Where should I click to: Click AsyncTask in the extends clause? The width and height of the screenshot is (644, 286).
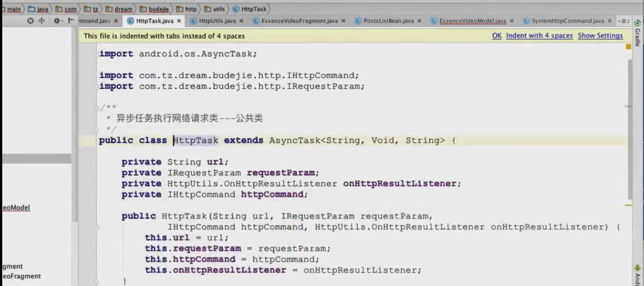294,140
